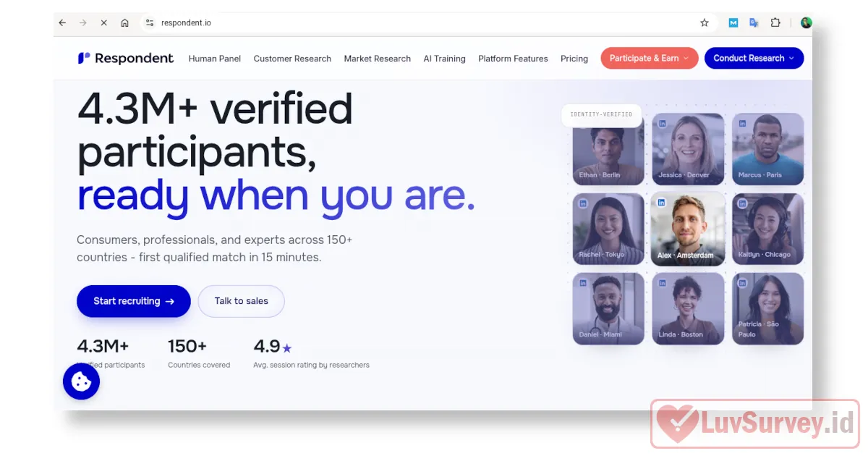Screen dimensions: 868x456
Task: Go to the Pricing page
Action: [x=574, y=59]
